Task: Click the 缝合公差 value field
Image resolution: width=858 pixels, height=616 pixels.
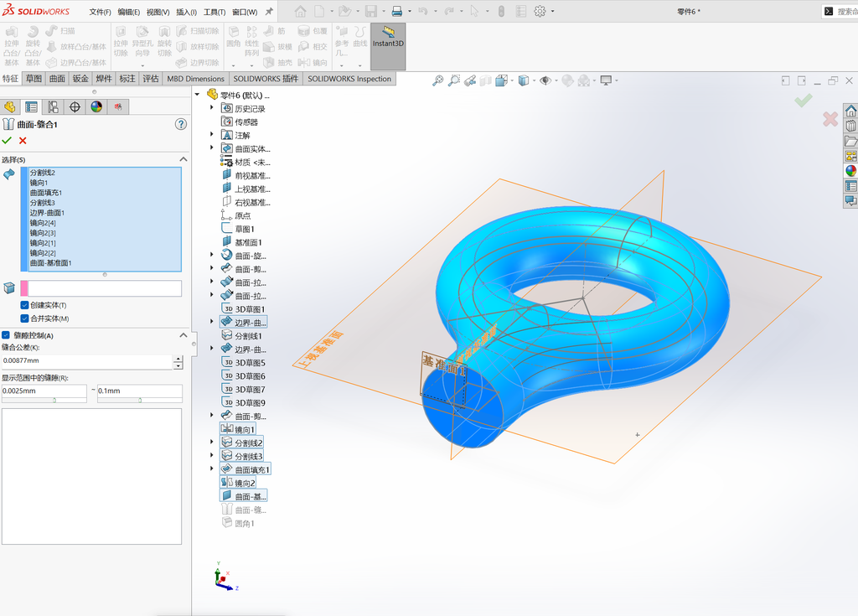Action: pyautogui.click(x=86, y=361)
